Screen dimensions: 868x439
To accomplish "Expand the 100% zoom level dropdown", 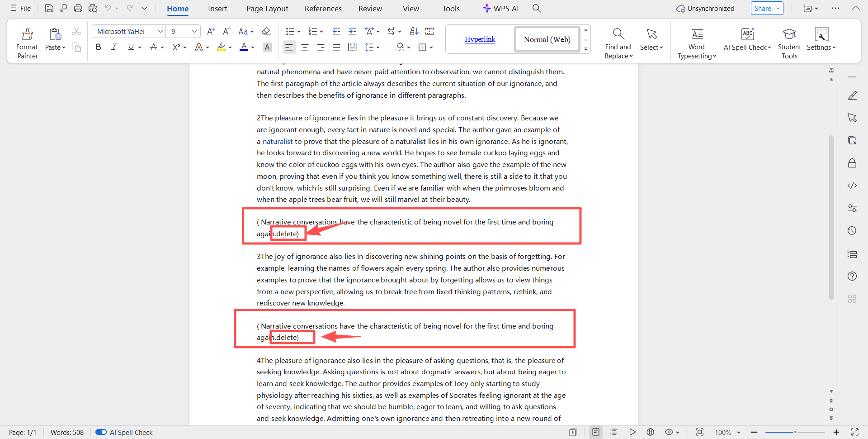I will [739, 432].
